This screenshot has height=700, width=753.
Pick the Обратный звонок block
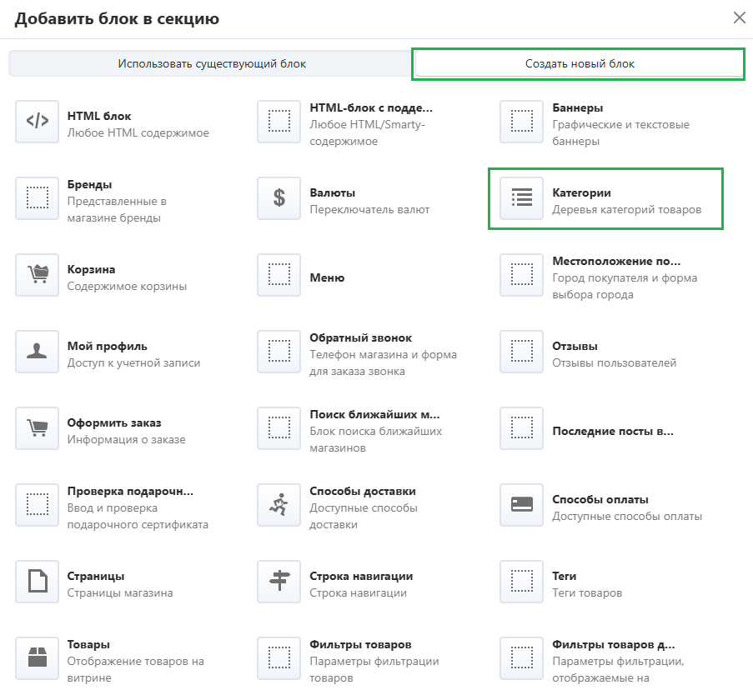coord(360,338)
